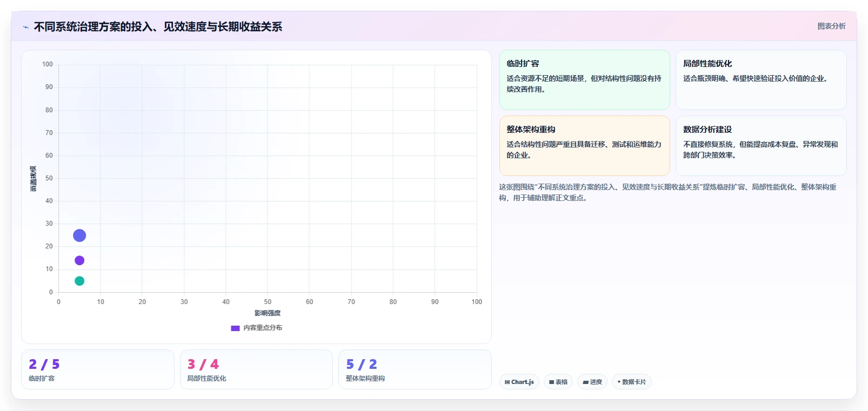Click the purple legend color box

click(235, 328)
